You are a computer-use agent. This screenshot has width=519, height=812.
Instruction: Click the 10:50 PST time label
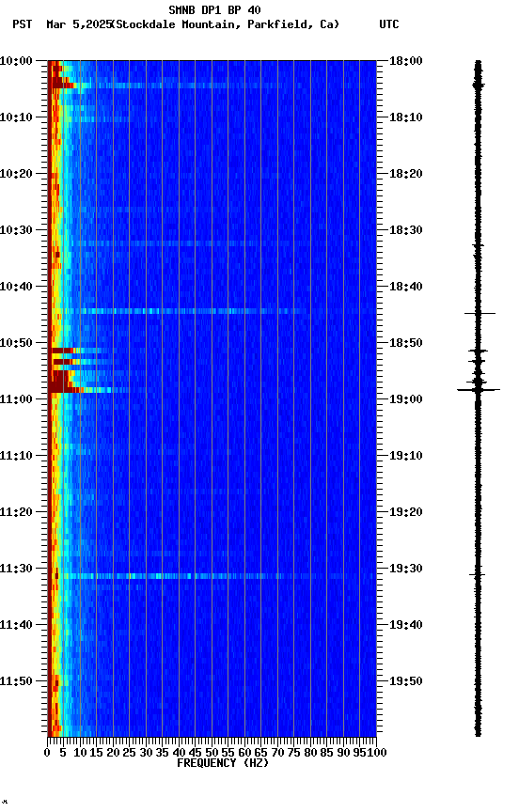coord(16,343)
